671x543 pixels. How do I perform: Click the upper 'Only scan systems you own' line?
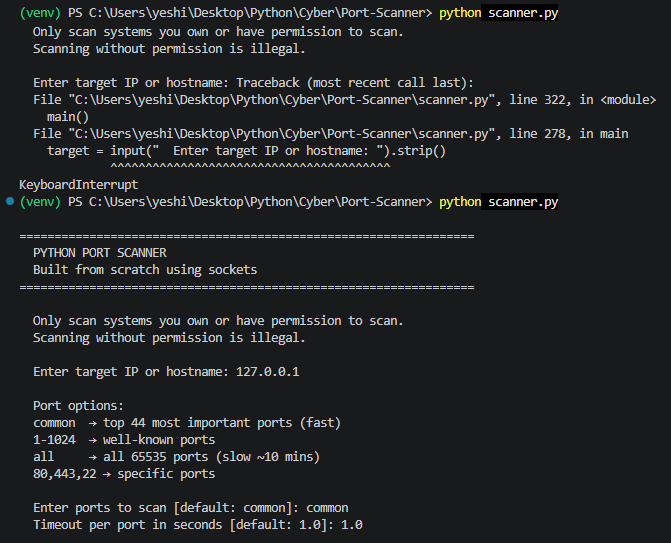tap(218, 32)
